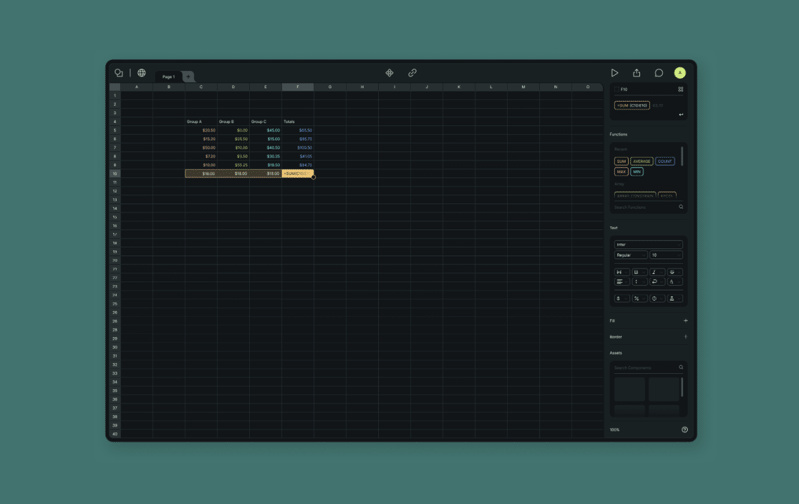This screenshot has width=799, height=504.
Task: Toggle the checkbox next to F10
Action: pyautogui.click(x=617, y=89)
